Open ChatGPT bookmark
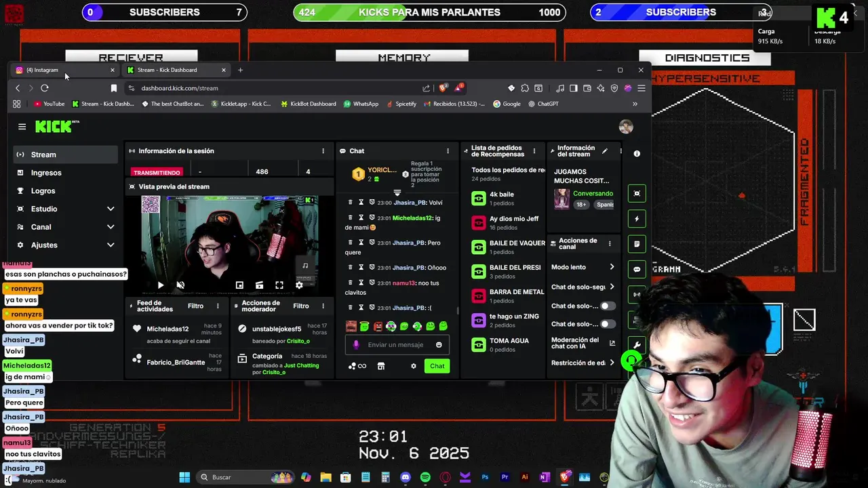Viewport: 868px width, 488px height. tap(543, 104)
